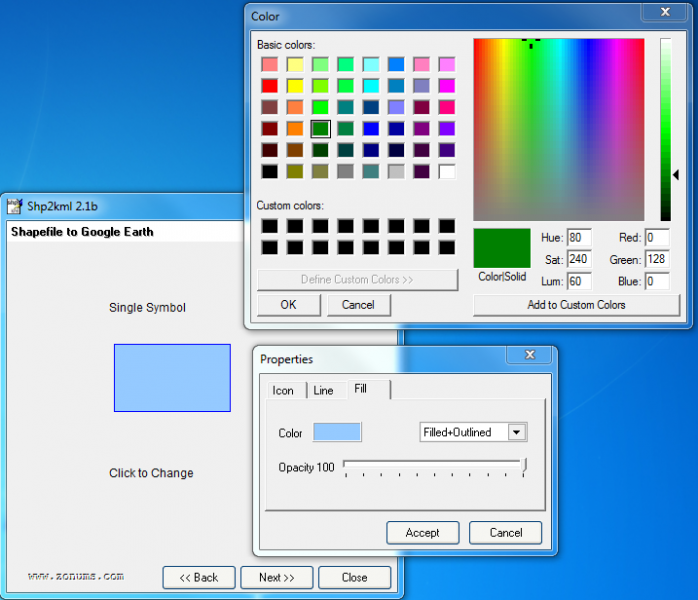This screenshot has width=698, height=600.
Task: Go back with the << Back button
Action: click(x=199, y=577)
